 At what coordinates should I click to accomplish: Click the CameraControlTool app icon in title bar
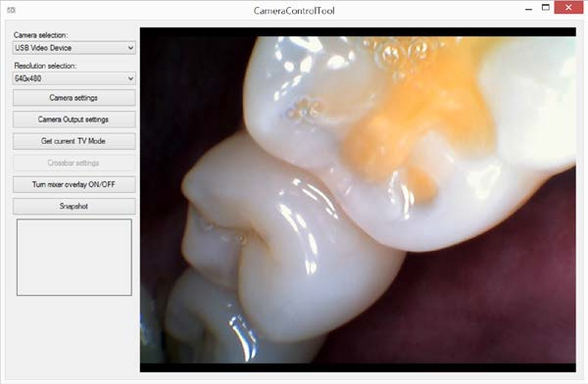(11, 10)
